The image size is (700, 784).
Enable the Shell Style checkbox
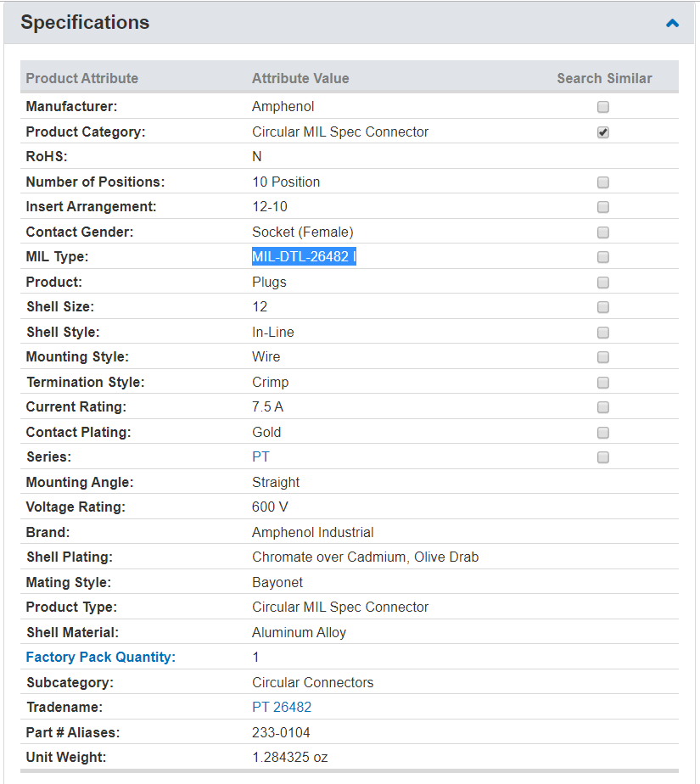603,332
